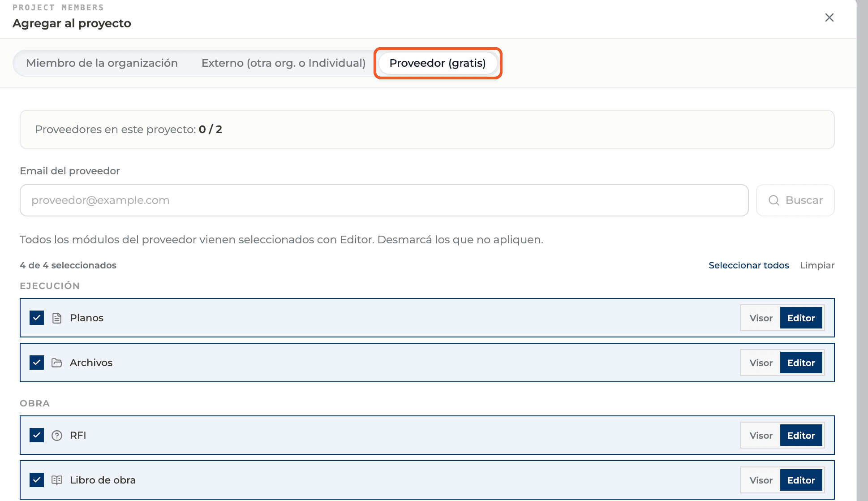Set RFI permission to Visor

(761, 436)
